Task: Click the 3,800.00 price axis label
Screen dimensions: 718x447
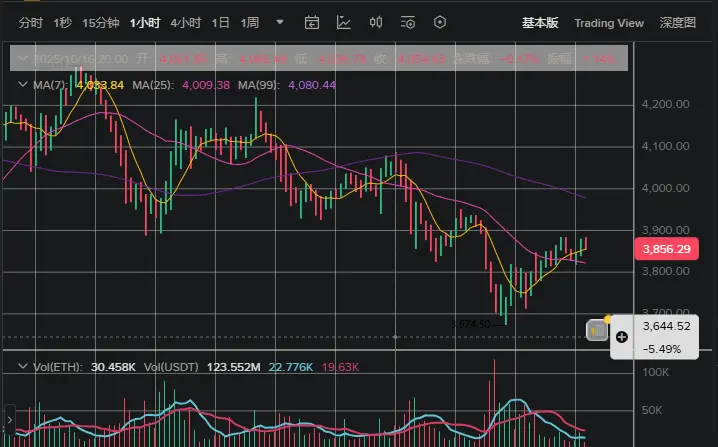Action: coord(665,271)
